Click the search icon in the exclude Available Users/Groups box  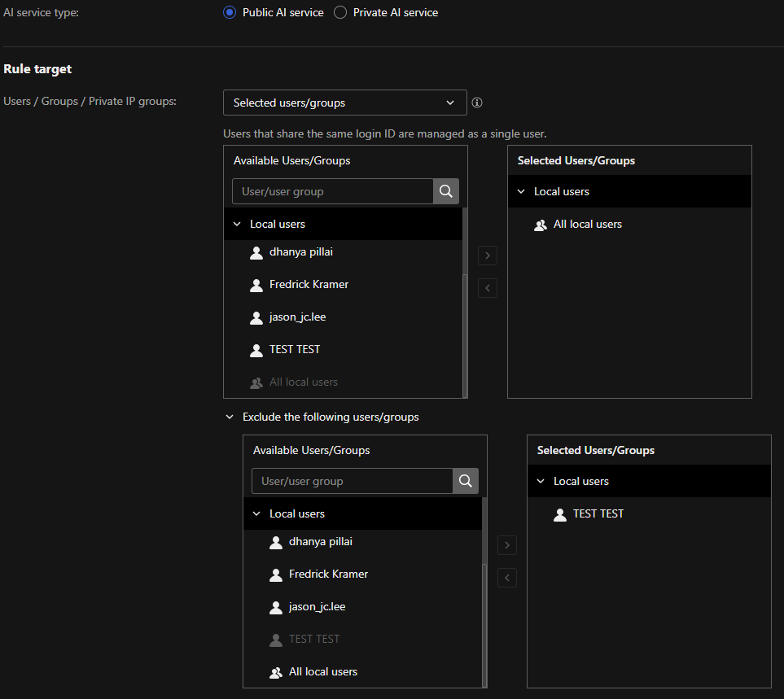(465, 481)
